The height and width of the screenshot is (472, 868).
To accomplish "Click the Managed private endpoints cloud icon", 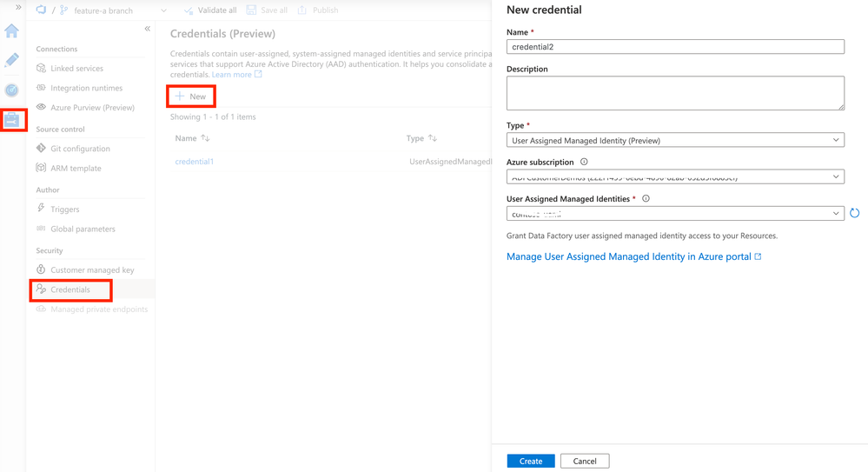I will pos(41,309).
